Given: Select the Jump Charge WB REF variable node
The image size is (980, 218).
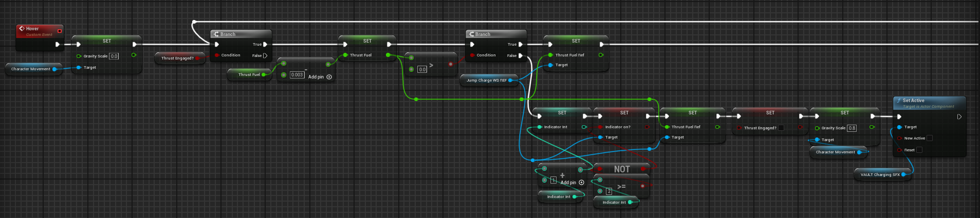Looking at the screenshot, I should pos(486,80).
